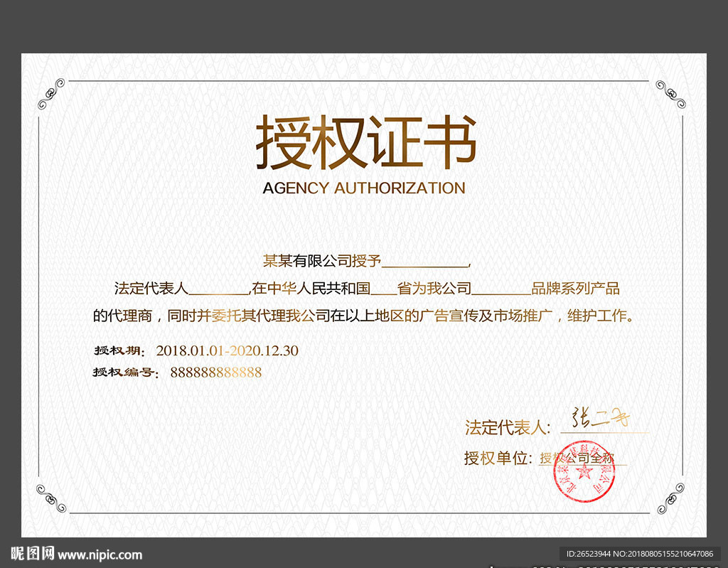Viewport: 728px width, 568px height.
Task: Click the handwritten signature
Action: 601,417
